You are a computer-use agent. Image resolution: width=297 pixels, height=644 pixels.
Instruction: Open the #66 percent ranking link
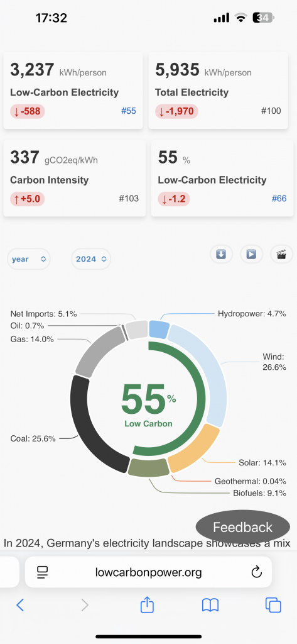(x=279, y=199)
